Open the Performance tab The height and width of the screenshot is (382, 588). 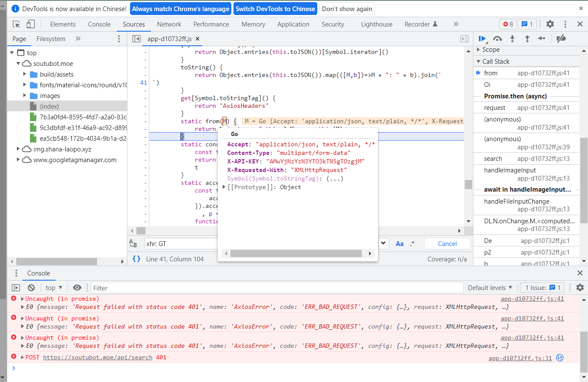[x=211, y=24]
